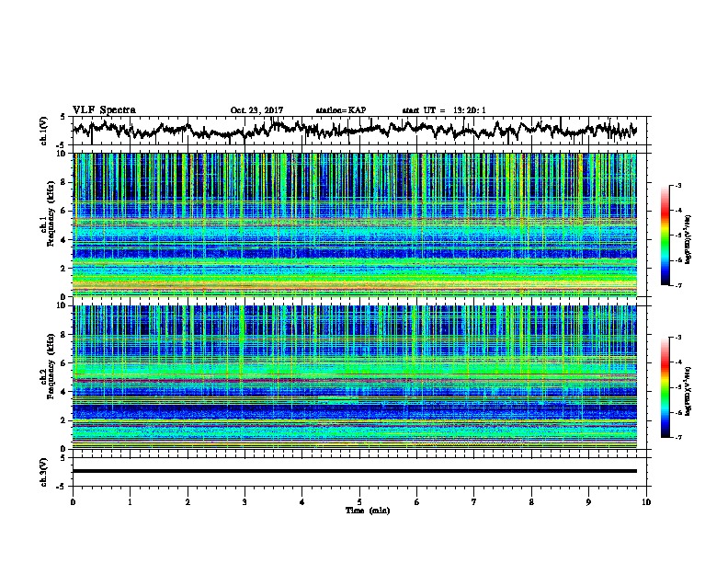
Task: Click the "0" tick on time axis
Action: [73, 502]
